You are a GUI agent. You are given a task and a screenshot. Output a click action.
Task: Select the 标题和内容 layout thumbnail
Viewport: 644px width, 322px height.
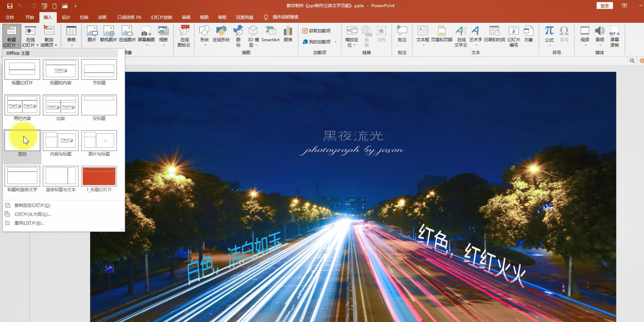(61, 69)
